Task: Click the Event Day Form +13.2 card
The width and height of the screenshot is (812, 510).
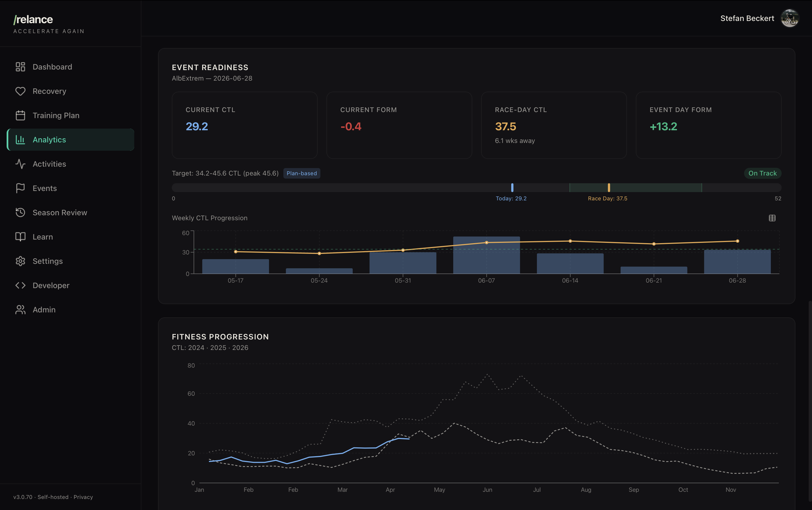Action: click(708, 125)
